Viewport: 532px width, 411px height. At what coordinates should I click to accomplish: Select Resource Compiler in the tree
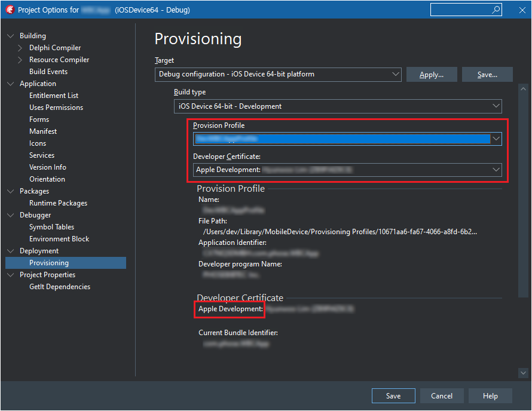coord(59,60)
